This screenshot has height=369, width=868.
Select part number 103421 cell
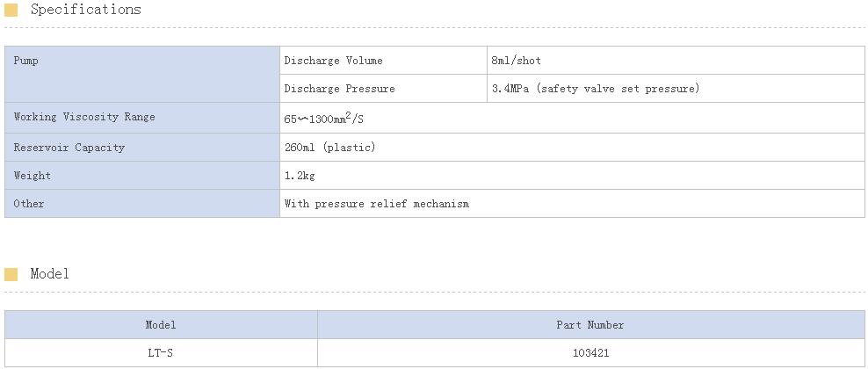(x=590, y=352)
